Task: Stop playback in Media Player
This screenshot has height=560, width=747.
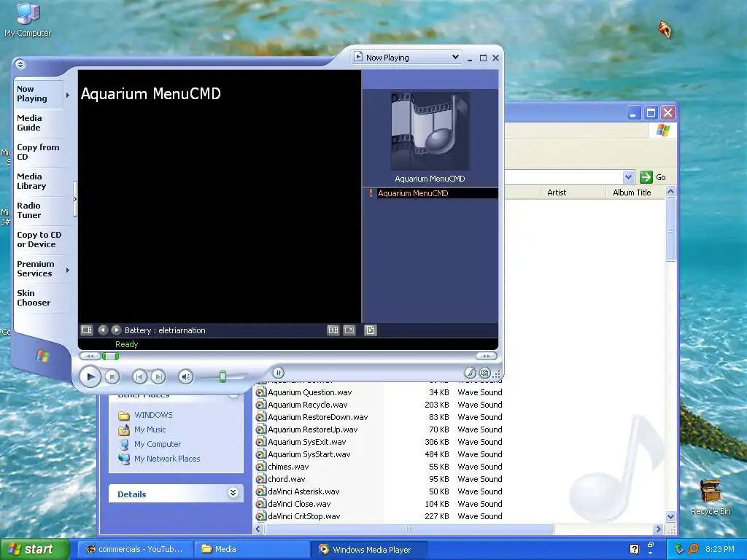Action: pyautogui.click(x=112, y=377)
